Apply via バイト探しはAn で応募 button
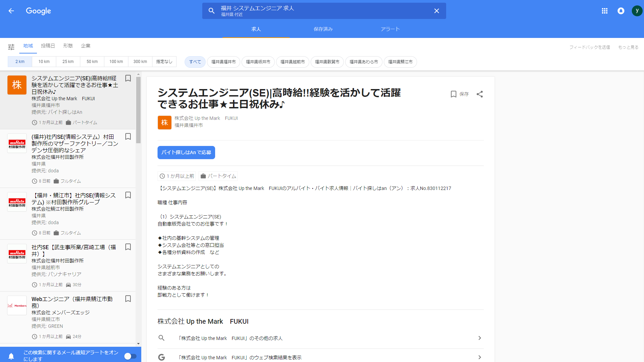 (x=186, y=152)
